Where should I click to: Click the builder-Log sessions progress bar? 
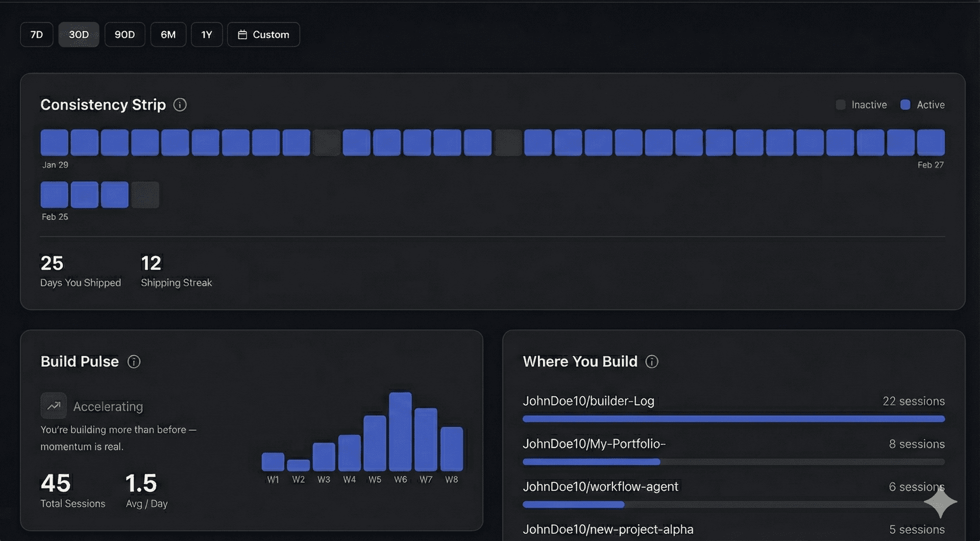coord(733,418)
